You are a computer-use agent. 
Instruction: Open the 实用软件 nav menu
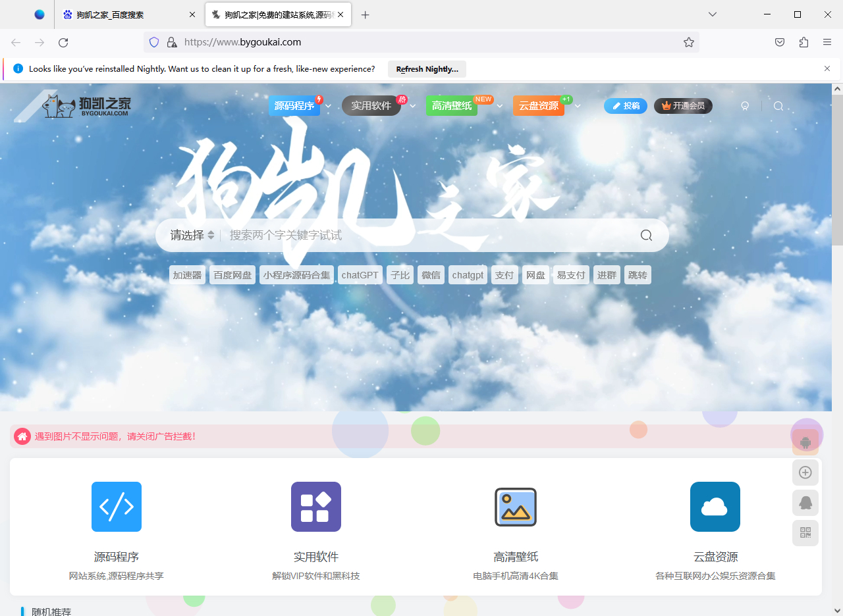pos(371,106)
